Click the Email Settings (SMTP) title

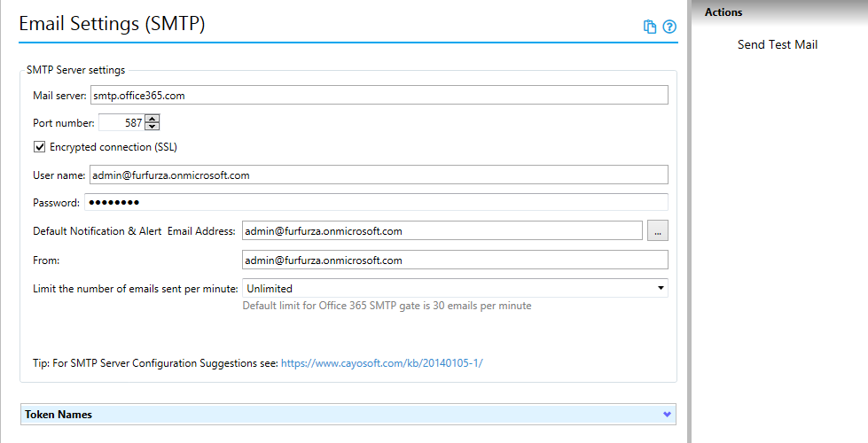coord(112,24)
